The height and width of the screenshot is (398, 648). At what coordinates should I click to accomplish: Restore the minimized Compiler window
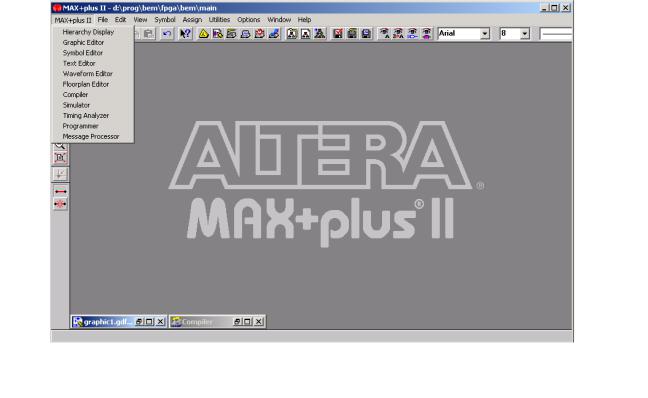point(237,322)
